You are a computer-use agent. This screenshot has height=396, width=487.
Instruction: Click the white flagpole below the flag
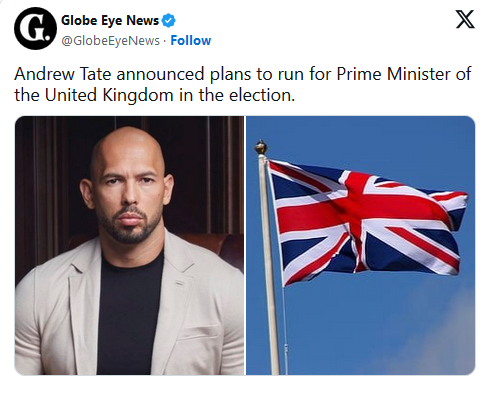(x=274, y=327)
